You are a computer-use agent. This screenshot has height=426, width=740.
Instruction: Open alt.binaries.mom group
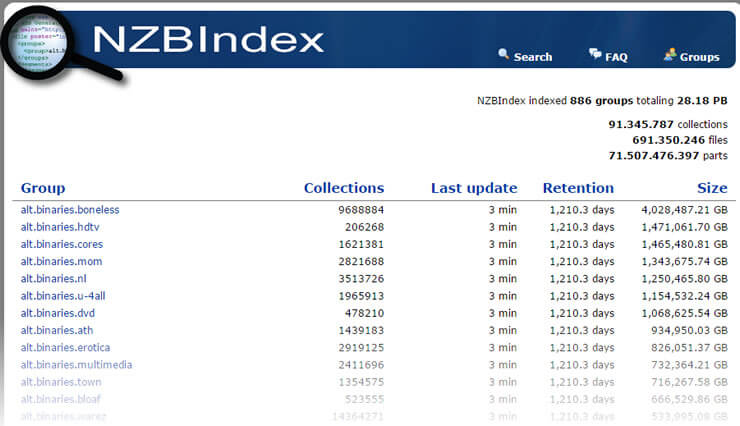61,261
